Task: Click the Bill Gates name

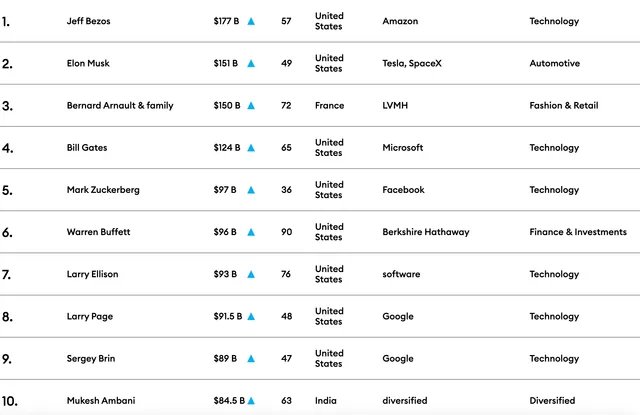Action: [87, 148]
